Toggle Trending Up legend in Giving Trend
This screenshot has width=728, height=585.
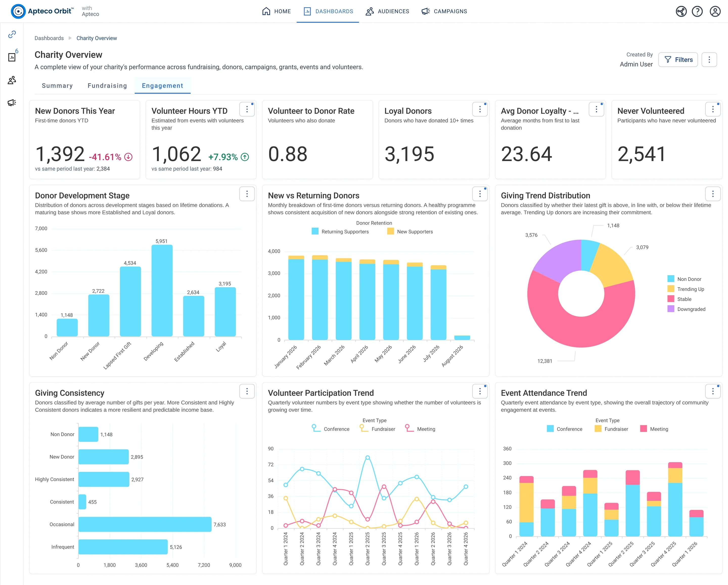point(686,289)
